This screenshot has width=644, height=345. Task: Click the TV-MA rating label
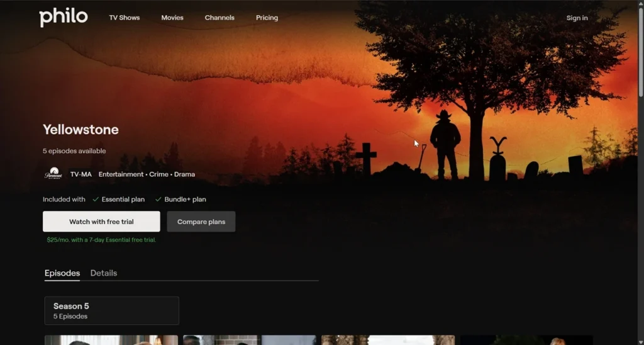tap(81, 174)
